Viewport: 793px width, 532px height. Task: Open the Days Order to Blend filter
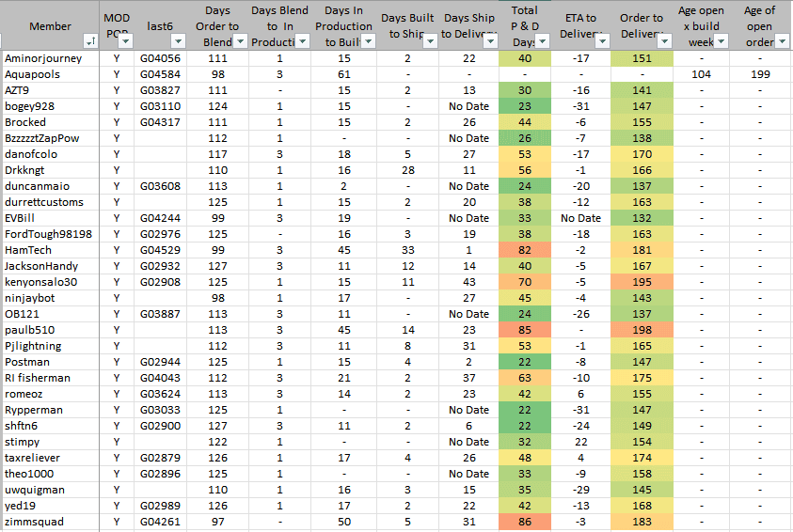point(241,42)
